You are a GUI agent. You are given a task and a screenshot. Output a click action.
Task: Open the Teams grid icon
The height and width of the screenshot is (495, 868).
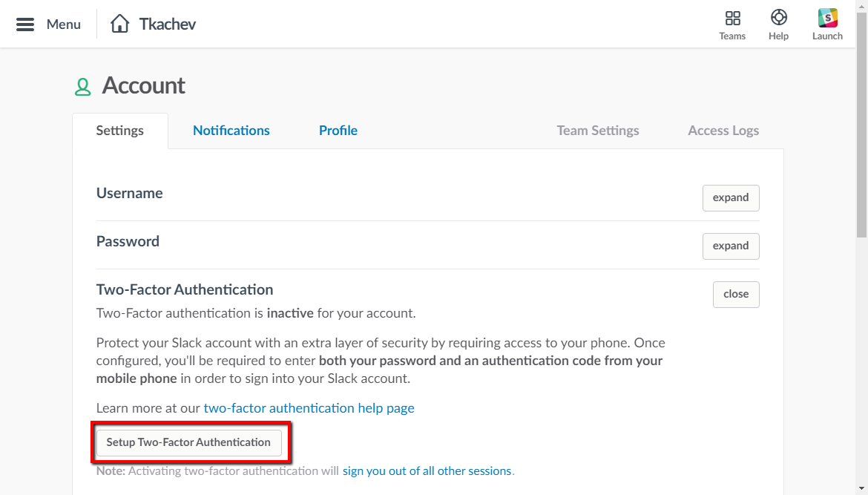(x=732, y=19)
